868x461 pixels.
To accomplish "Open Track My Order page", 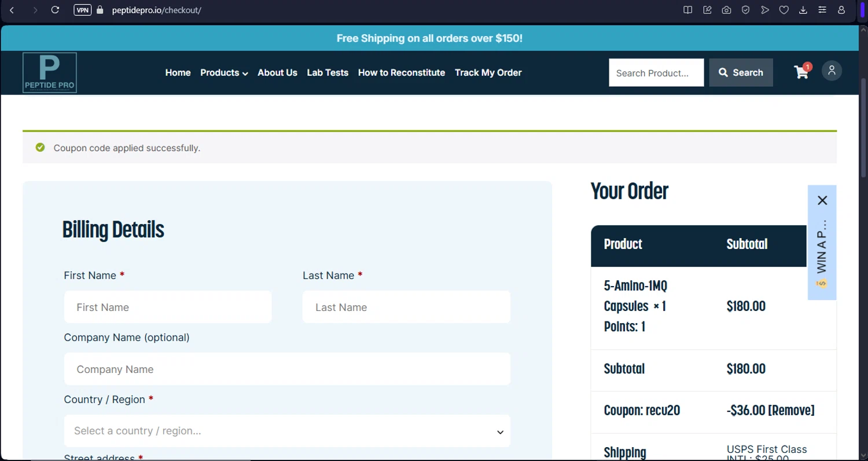I will pyautogui.click(x=488, y=72).
